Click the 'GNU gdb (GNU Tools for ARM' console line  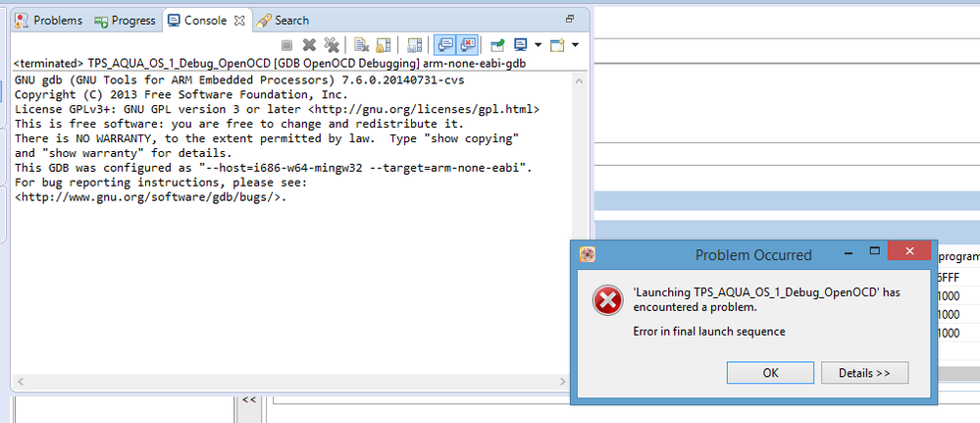point(239,80)
